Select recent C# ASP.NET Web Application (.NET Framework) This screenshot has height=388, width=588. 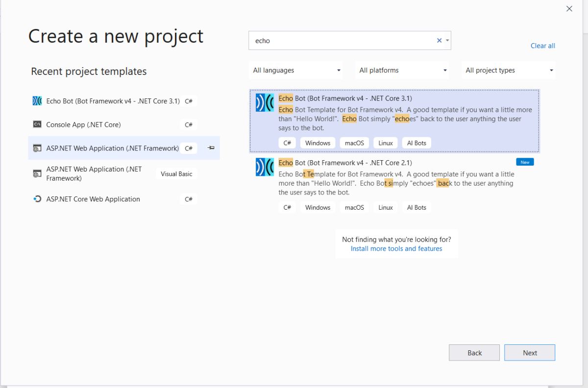click(124, 148)
